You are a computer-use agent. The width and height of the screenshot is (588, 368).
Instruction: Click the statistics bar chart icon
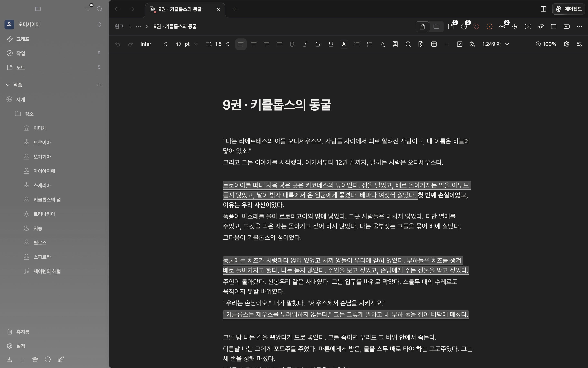click(22, 359)
